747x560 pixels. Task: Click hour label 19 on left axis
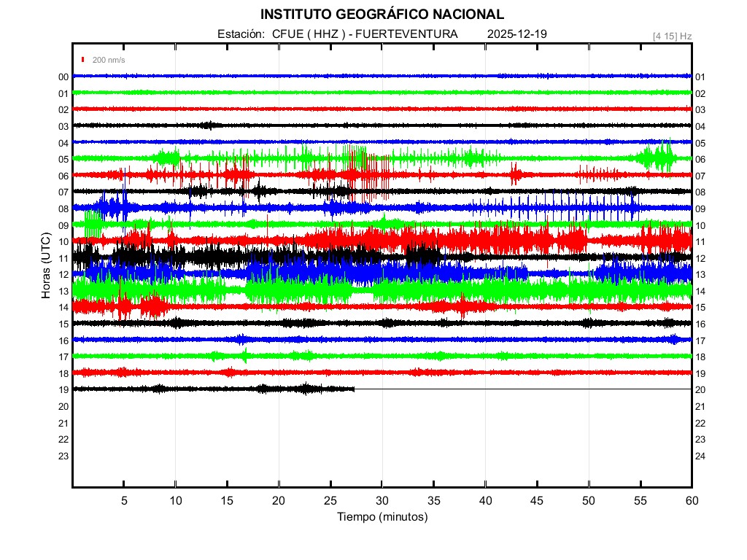pos(63,390)
